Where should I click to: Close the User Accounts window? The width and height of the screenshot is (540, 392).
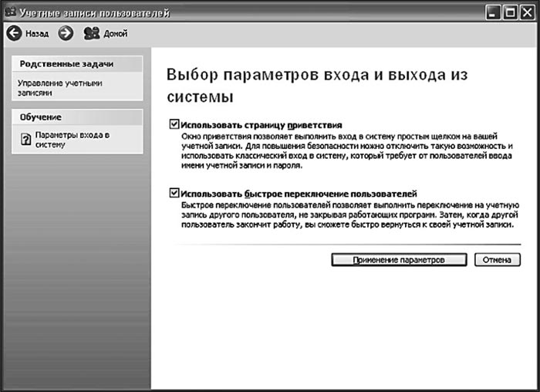pos(527,13)
